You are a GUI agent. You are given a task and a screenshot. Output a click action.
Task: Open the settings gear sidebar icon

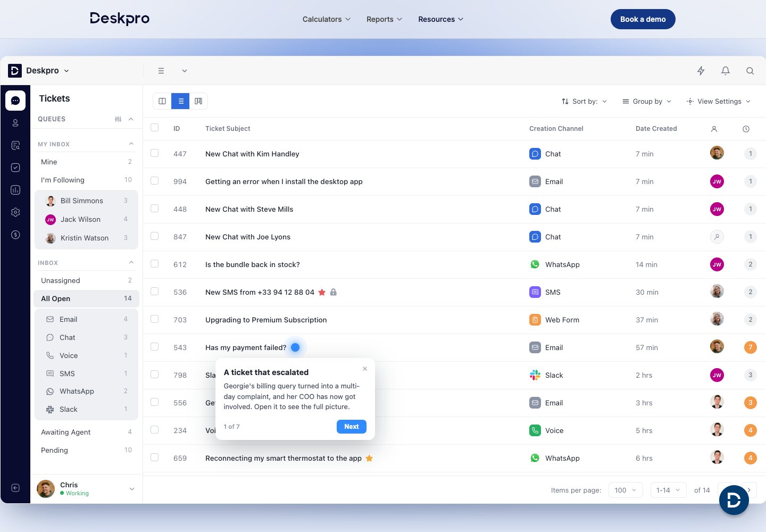15,212
